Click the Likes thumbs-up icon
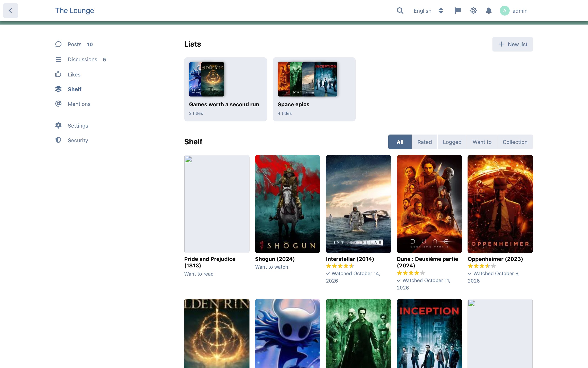This screenshot has height=368, width=588. pos(58,74)
